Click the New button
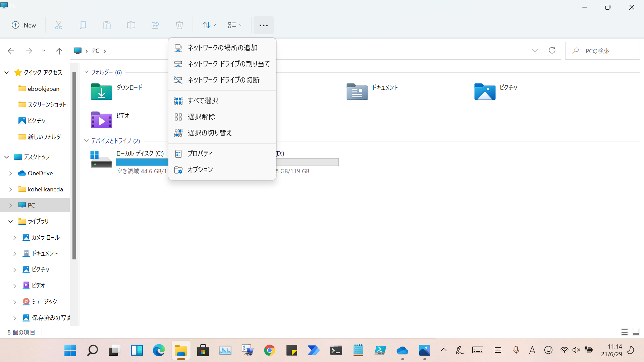The image size is (644, 362). coord(24,25)
